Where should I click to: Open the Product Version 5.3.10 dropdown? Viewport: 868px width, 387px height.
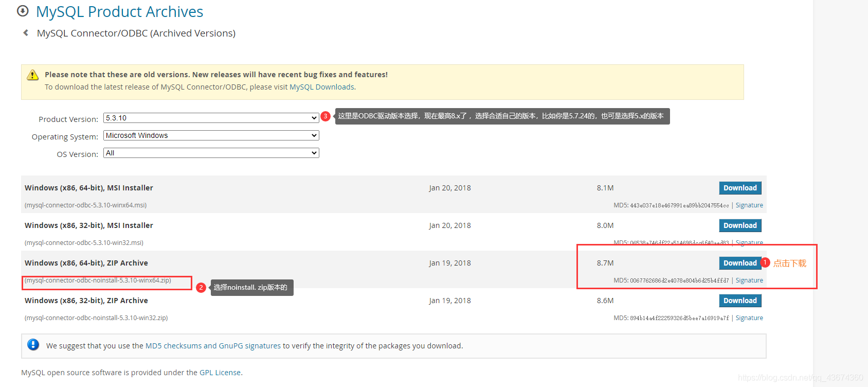tap(211, 118)
